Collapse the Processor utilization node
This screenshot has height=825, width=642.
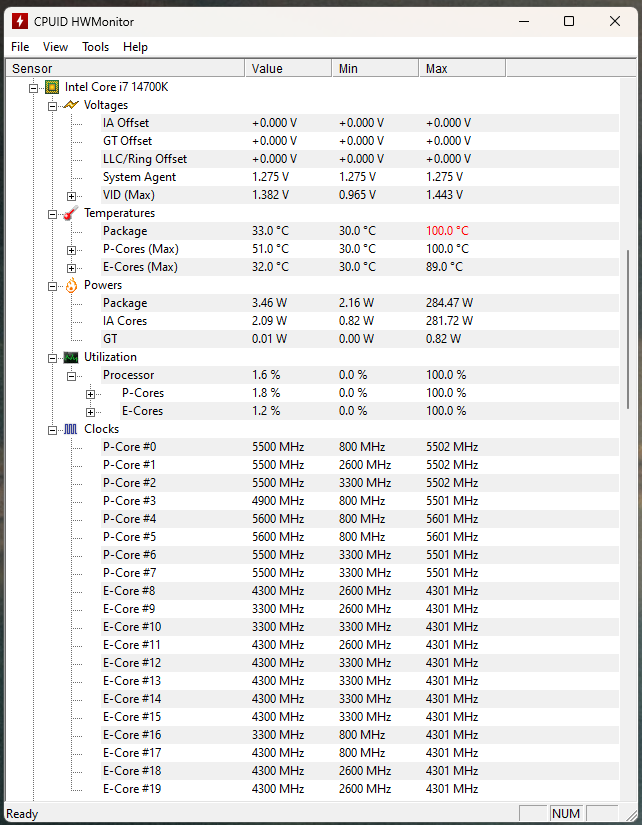(71, 375)
